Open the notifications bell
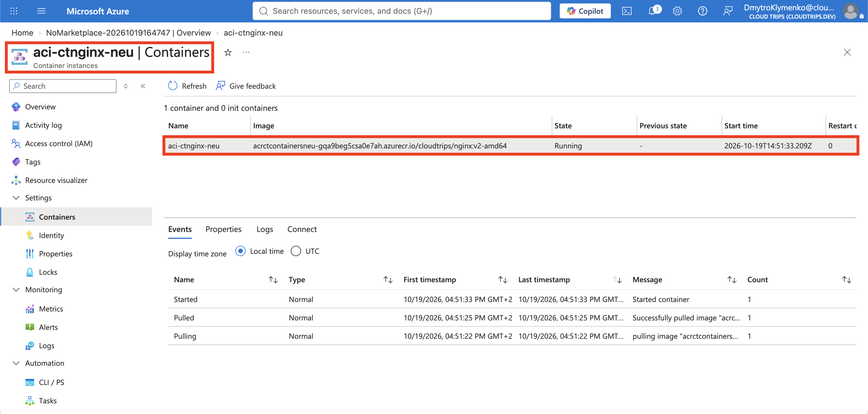868x414 pixels. (x=652, y=11)
